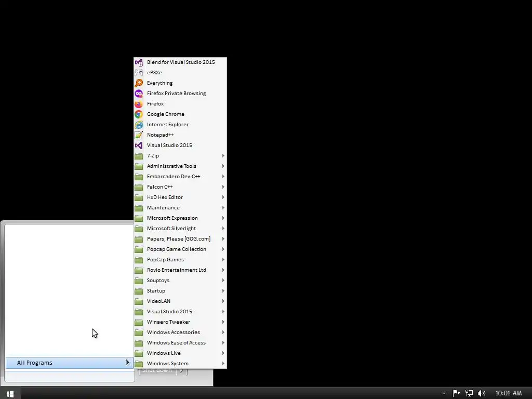Select the Internet Explorer label

pos(168,125)
